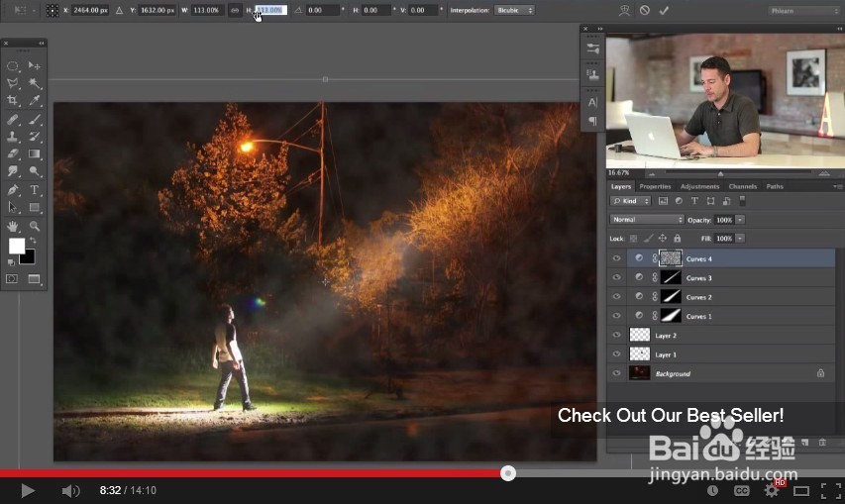Select the History Brush tool
Screen dimensions: 845x504
click(35, 137)
